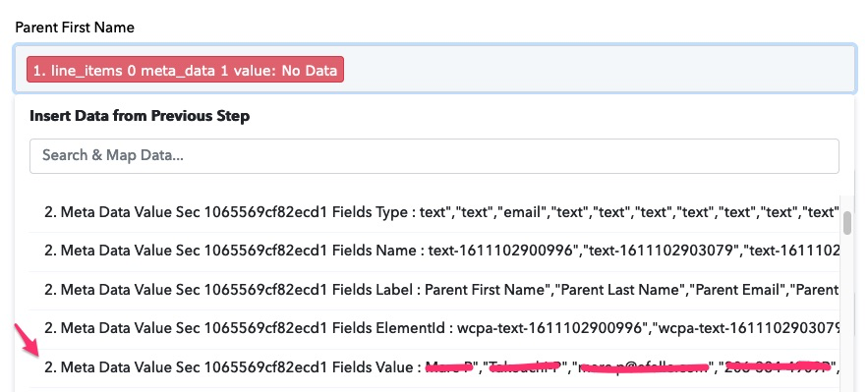This screenshot has width=868, height=392.
Task: Choose the Fields Label meta data row
Action: [435, 290]
